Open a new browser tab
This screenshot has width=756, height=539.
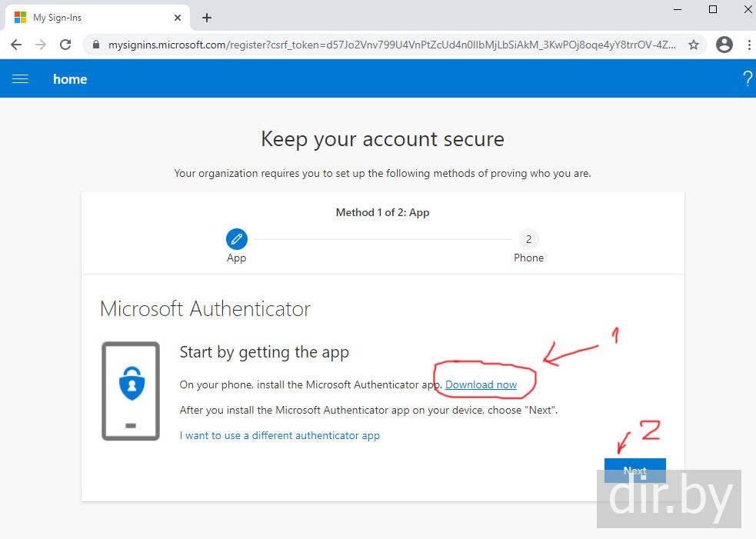click(x=207, y=18)
